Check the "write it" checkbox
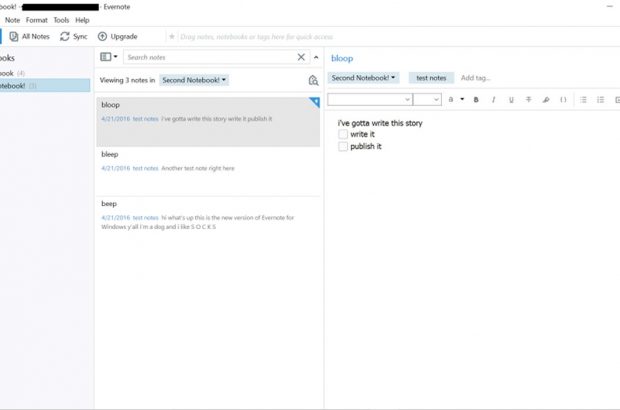 [343, 134]
